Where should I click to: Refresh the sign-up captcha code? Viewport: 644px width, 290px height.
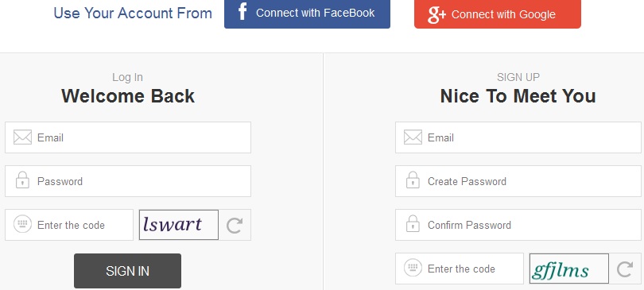625,269
